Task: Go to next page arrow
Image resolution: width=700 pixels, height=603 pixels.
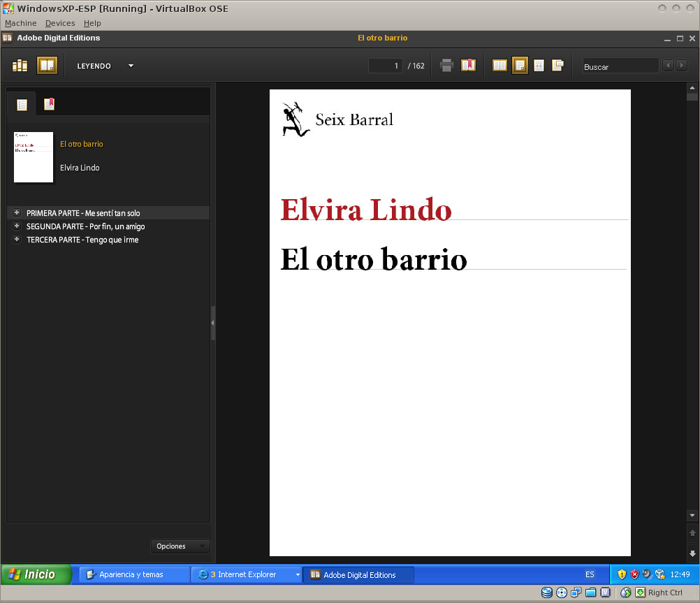Action: [x=692, y=553]
